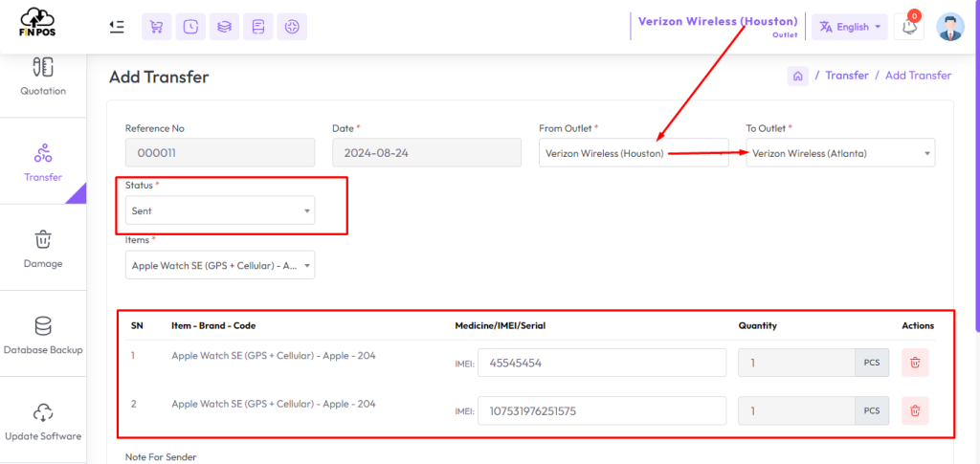980x464 pixels.
Task: Click the quantity field in row 1
Action: pyautogui.click(x=796, y=363)
